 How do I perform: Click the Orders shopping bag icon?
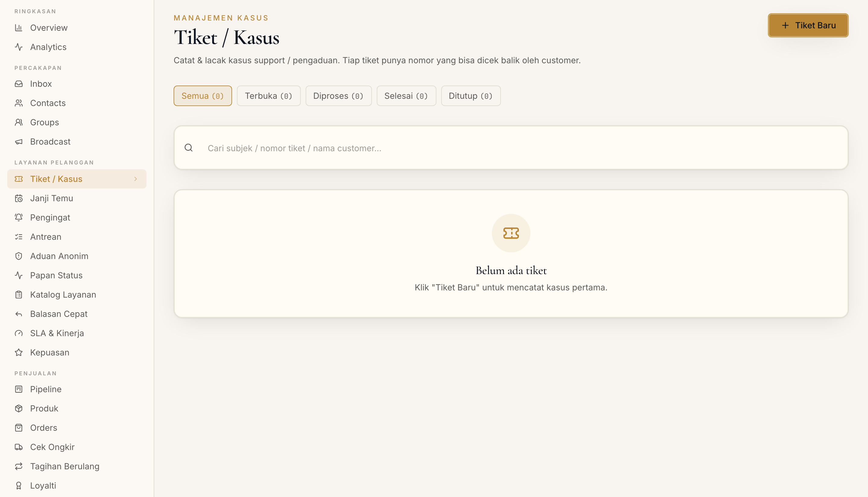19,428
